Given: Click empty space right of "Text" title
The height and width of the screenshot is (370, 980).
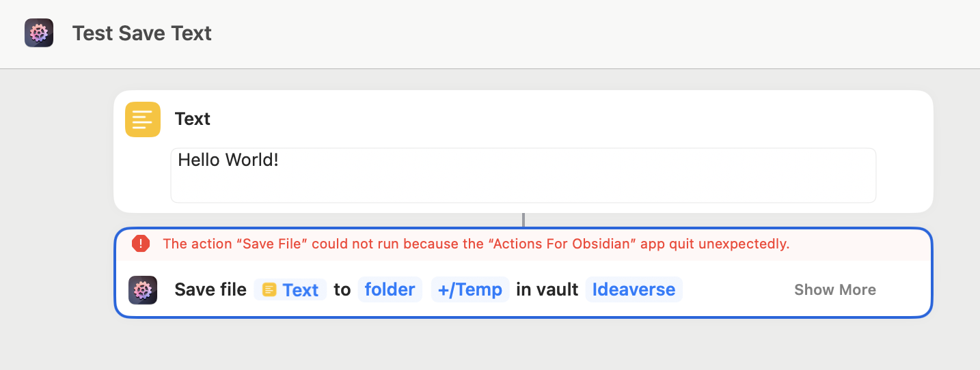Looking at the screenshot, I should click(547, 119).
